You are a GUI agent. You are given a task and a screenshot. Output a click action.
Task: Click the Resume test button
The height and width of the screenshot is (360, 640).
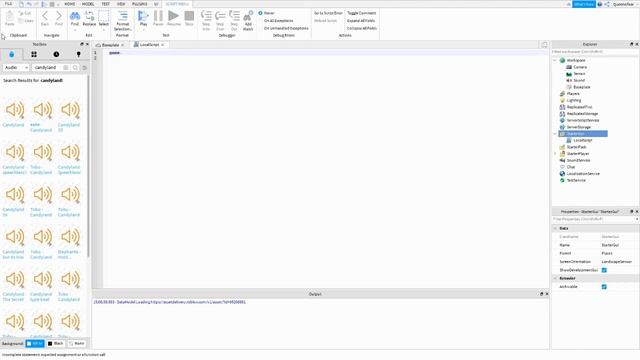173,18
